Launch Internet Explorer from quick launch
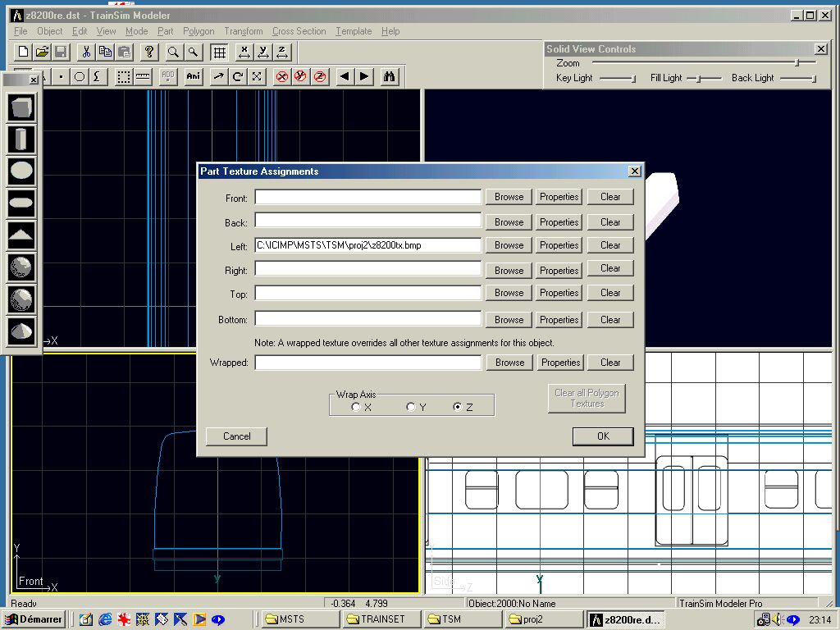This screenshot has height=630, width=840. tap(105, 619)
